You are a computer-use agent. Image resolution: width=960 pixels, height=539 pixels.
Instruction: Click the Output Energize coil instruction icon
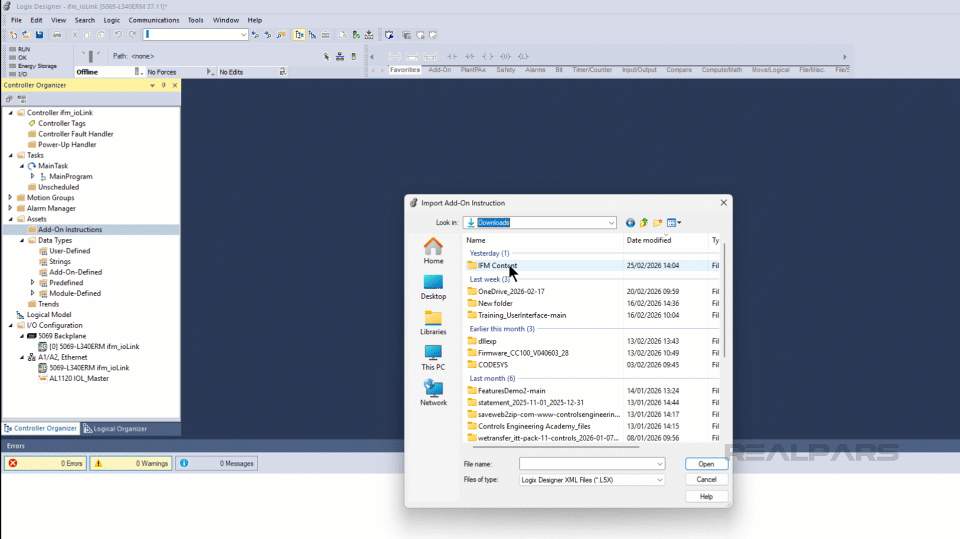[487, 56]
